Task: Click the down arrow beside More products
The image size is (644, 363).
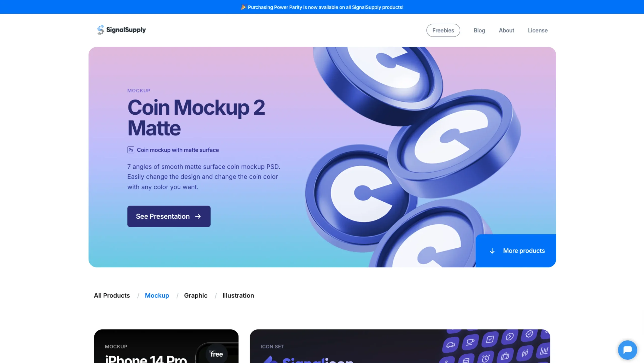Action: tap(492, 251)
